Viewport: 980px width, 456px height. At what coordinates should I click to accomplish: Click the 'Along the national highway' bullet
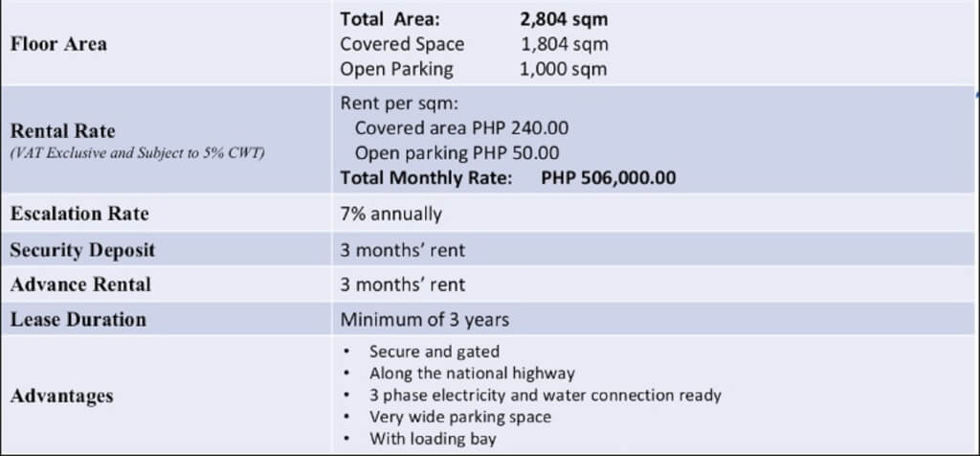click(x=472, y=374)
